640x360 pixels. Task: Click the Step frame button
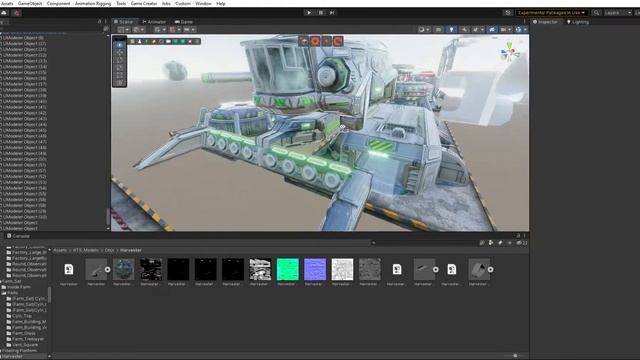point(332,13)
